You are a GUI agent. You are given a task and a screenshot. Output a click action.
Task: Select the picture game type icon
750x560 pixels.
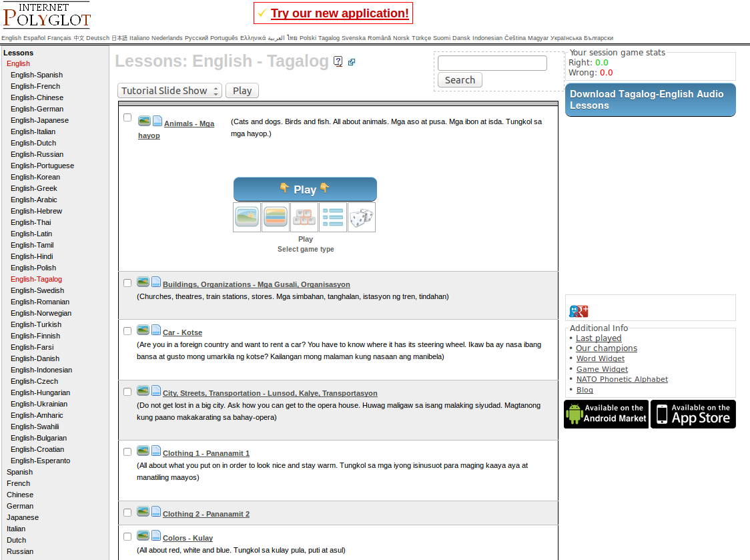[x=247, y=218]
